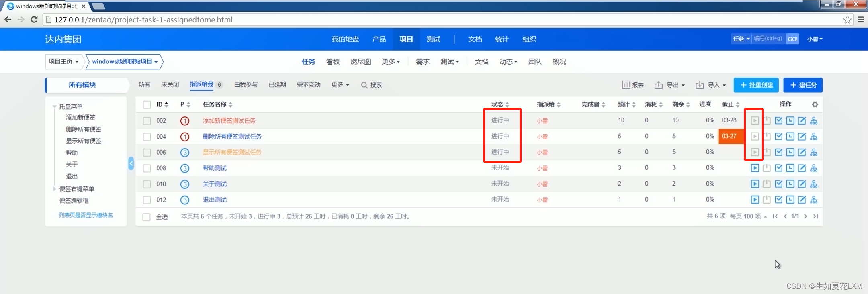This screenshot has height=294, width=868.
Task: Create subtask via tree icon for task 012
Action: point(814,200)
